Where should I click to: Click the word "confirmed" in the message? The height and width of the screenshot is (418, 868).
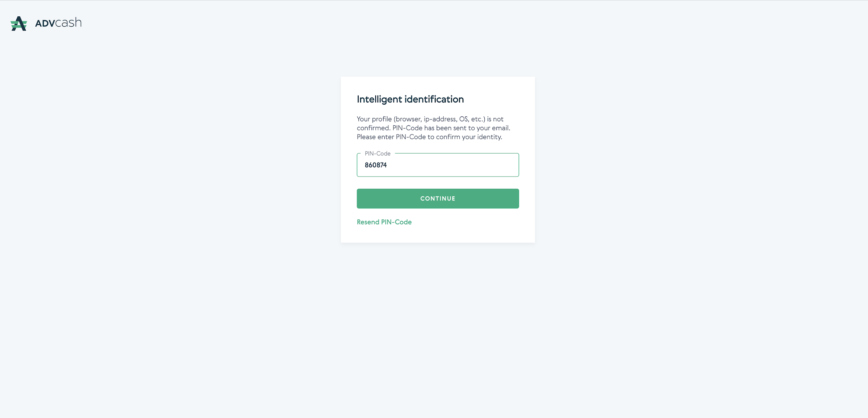click(372, 128)
